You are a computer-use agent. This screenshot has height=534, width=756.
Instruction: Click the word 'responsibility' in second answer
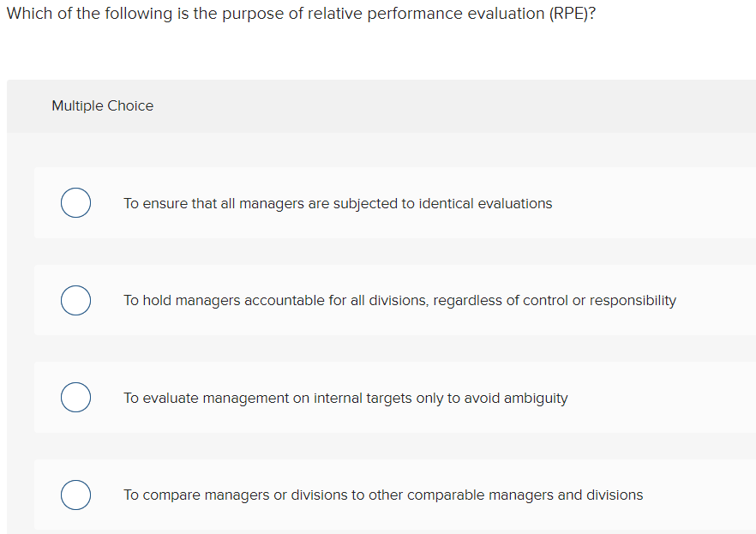(x=633, y=301)
